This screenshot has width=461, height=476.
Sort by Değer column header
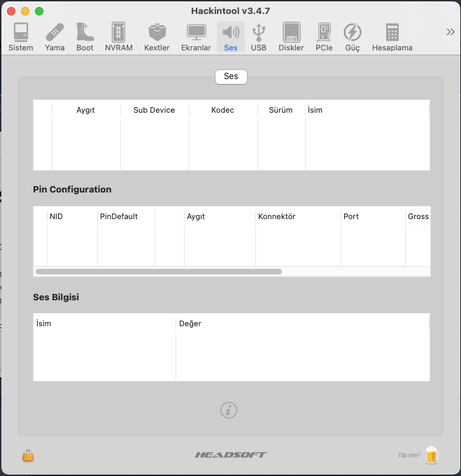point(302,323)
